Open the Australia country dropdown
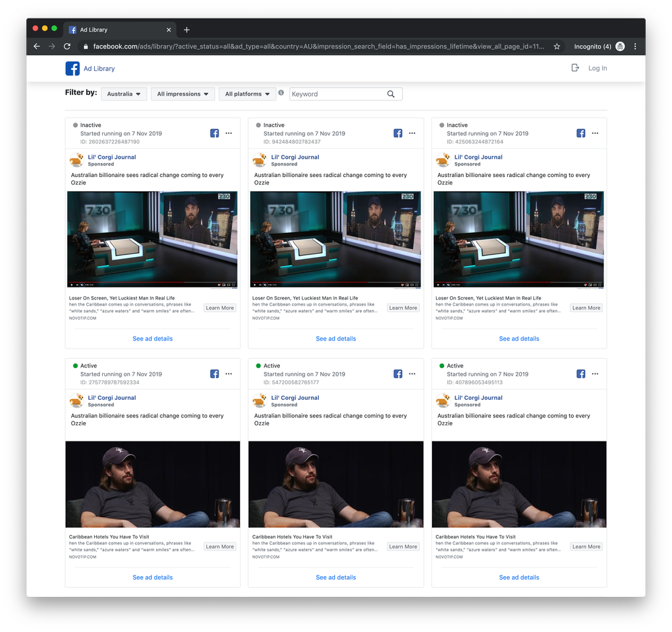The width and height of the screenshot is (672, 632). pos(124,94)
